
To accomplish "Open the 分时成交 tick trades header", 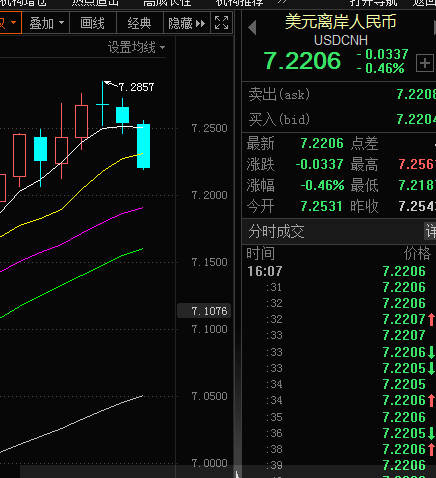I will 276,231.
